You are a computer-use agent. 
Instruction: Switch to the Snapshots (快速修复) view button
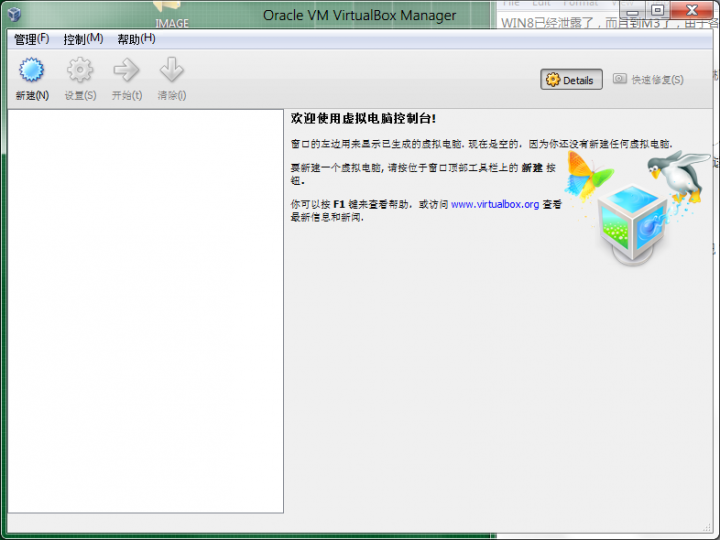click(x=648, y=80)
